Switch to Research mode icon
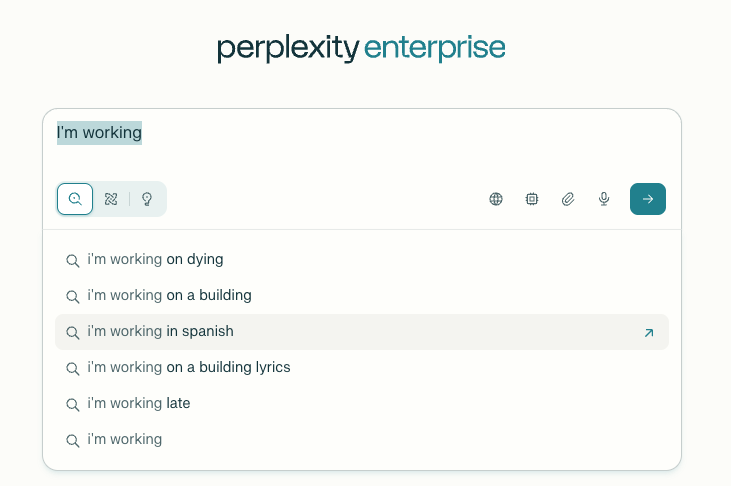 coord(111,199)
